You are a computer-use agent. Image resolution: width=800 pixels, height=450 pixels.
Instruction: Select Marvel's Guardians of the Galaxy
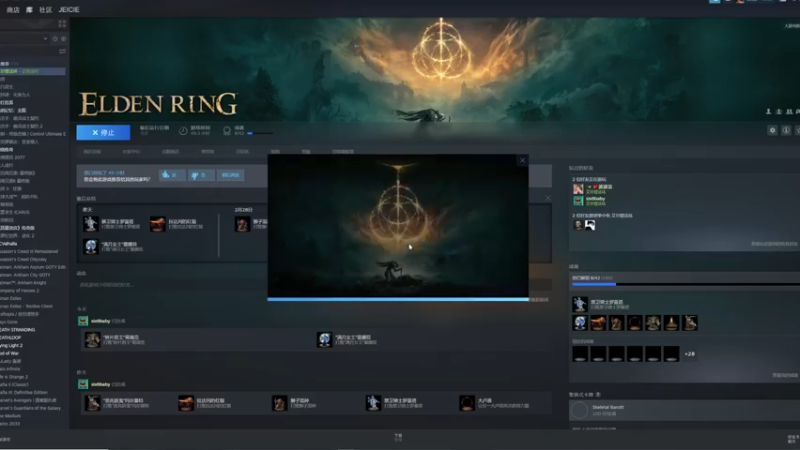31,408
